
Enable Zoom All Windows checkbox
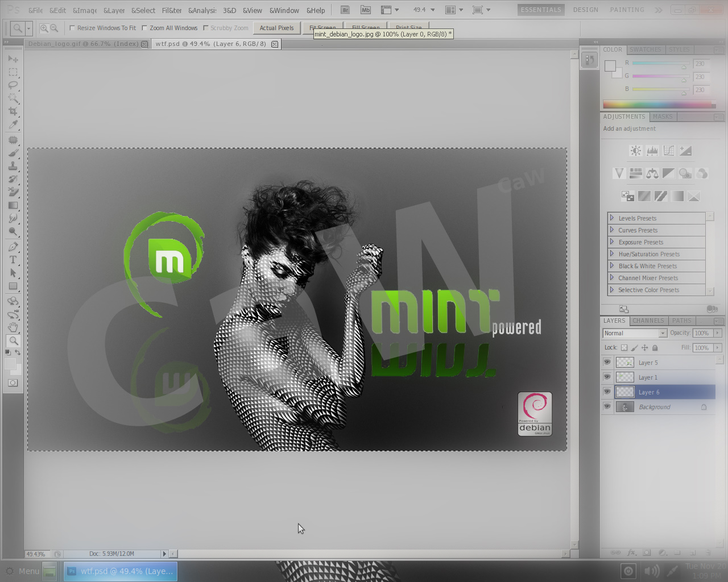click(x=144, y=28)
